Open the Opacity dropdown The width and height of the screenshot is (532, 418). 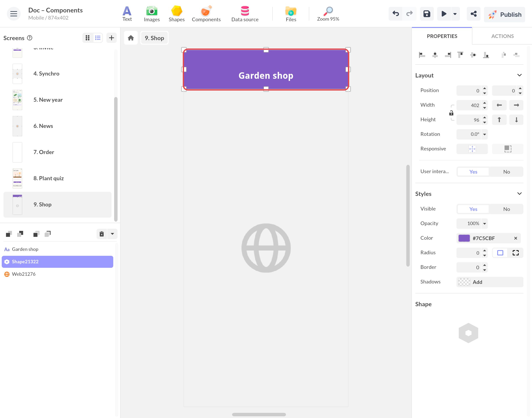(485, 224)
